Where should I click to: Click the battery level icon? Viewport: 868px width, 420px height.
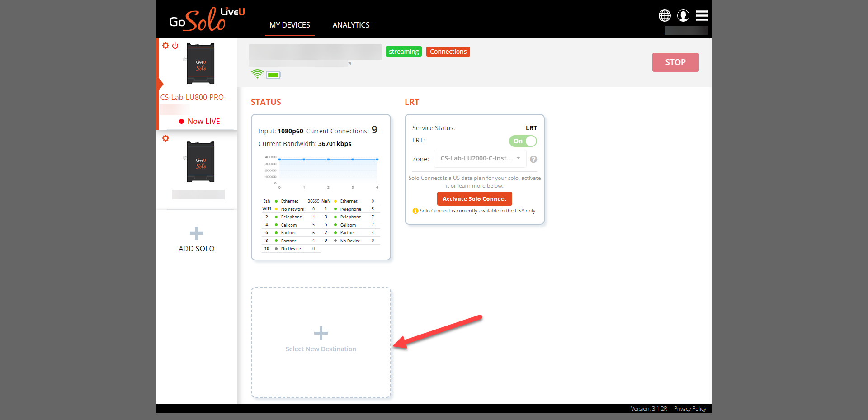274,75
